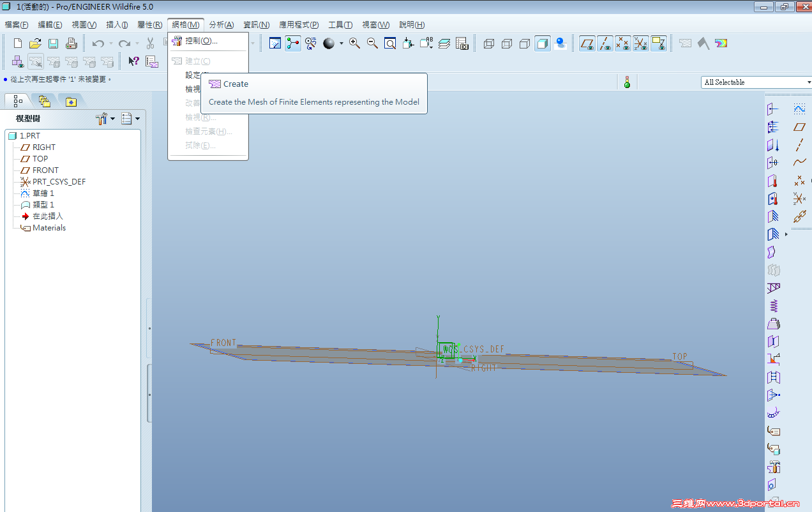The width and height of the screenshot is (812, 512).
Task: Toggle coordinate systems visibility
Action: coord(641,43)
